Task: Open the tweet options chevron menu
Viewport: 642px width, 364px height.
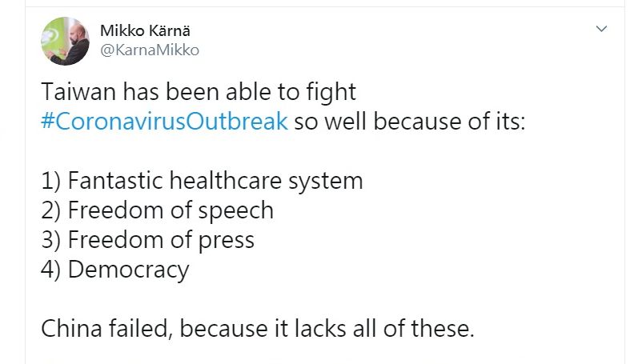Action: tap(602, 30)
